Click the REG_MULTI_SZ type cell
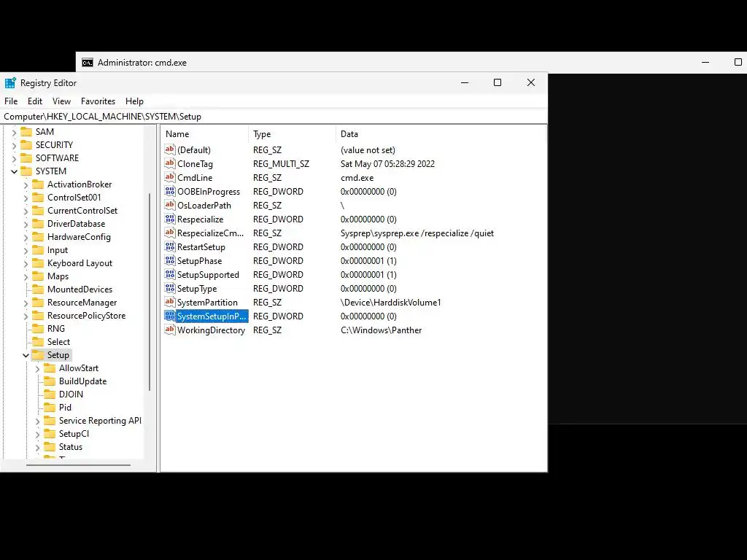 coord(281,164)
